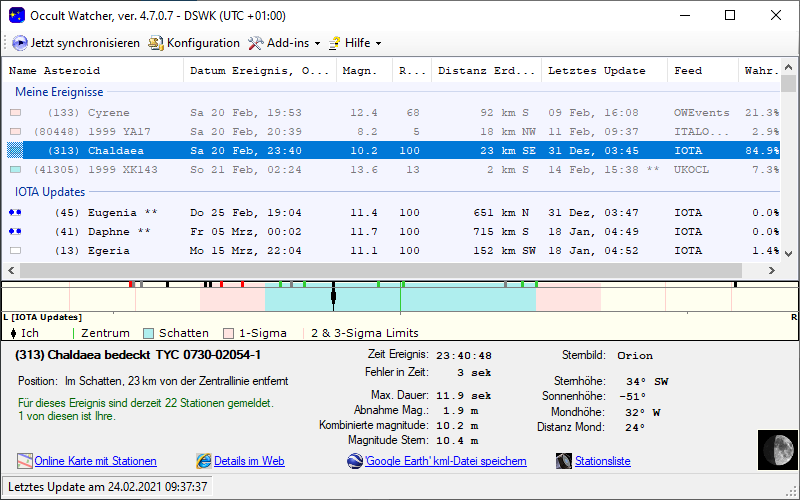Collapse the IOTA Updates group header

pos(50,191)
